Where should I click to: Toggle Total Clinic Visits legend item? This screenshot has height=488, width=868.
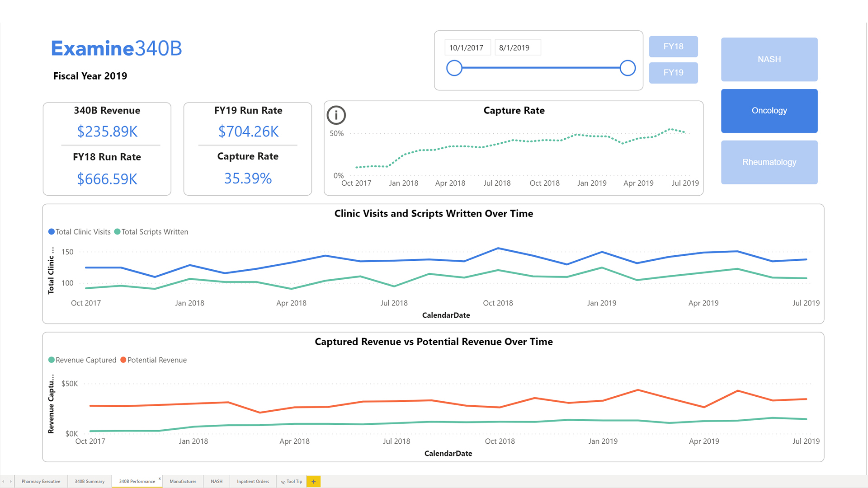tap(80, 232)
